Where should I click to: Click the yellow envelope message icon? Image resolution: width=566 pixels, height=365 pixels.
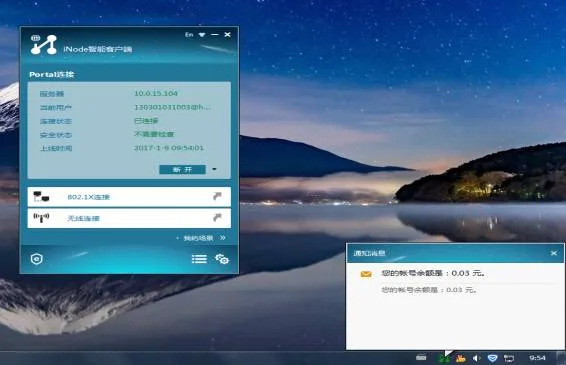[x=366, y=274]
